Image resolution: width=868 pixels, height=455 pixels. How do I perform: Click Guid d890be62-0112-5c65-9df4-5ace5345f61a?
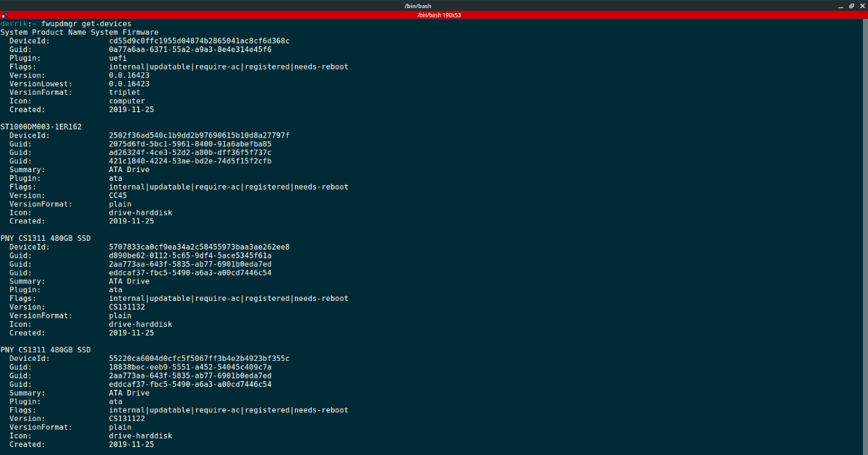(x=190, y=255)
